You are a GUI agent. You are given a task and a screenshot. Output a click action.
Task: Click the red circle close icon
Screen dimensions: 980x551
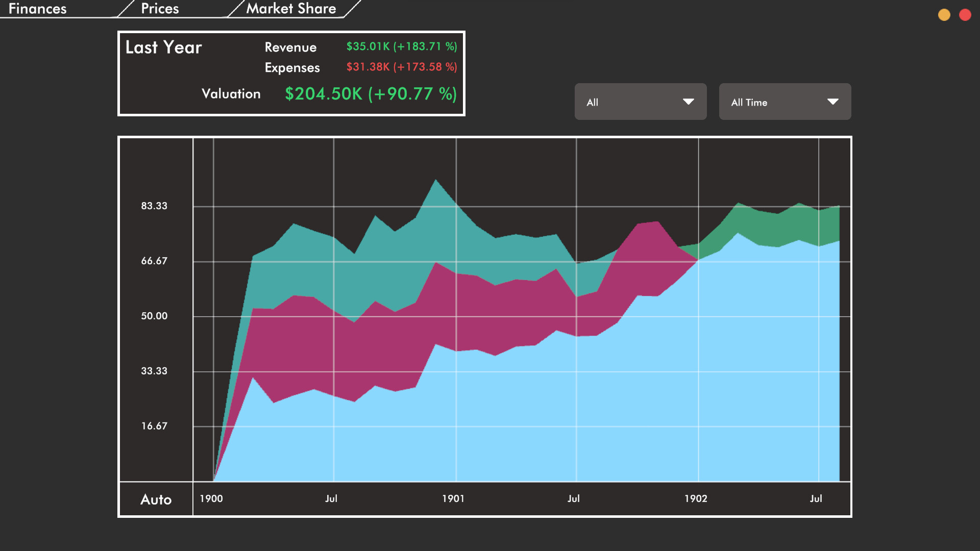pos(965,15)
